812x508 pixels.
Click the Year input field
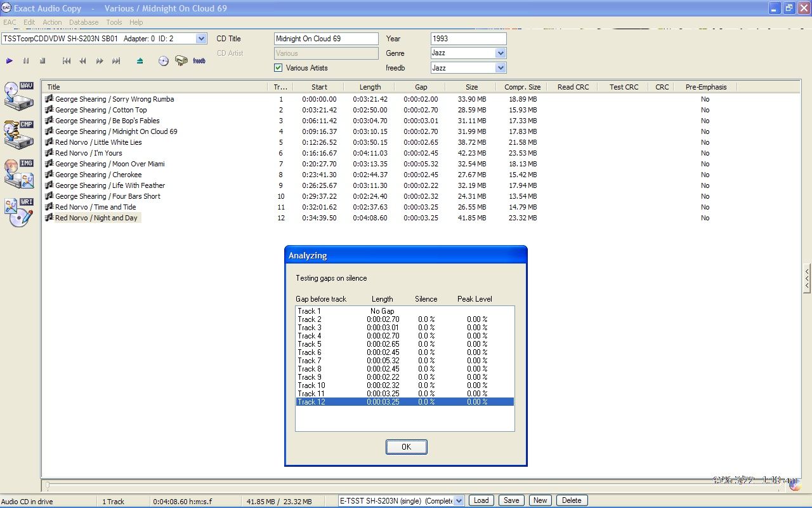click(x=468, y=39)
